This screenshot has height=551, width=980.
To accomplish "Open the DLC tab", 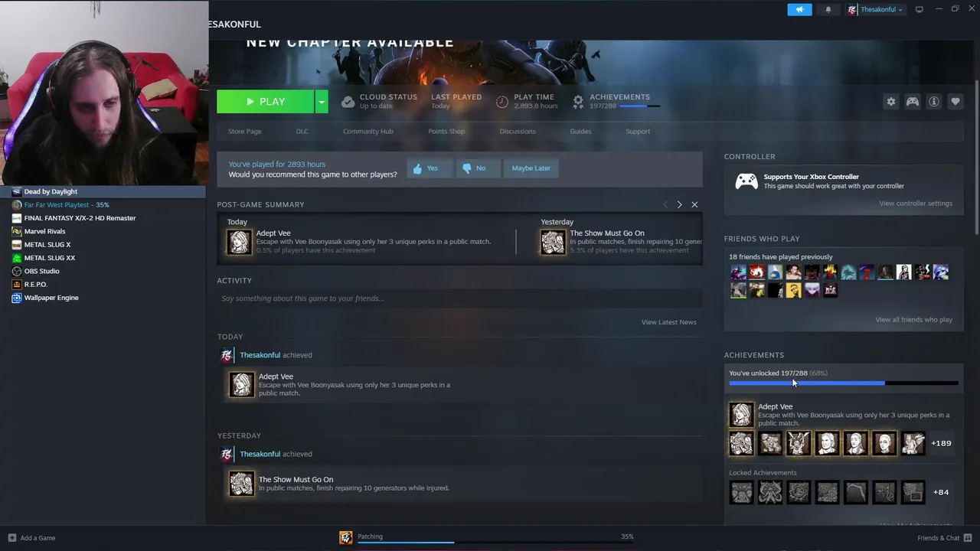I will [302, 132].
